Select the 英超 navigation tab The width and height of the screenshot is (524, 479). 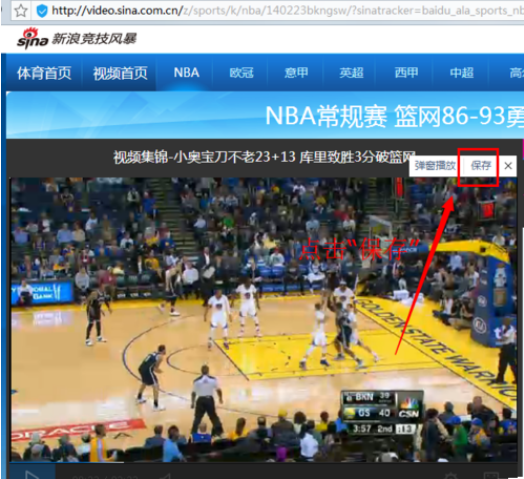coord(351,73)
